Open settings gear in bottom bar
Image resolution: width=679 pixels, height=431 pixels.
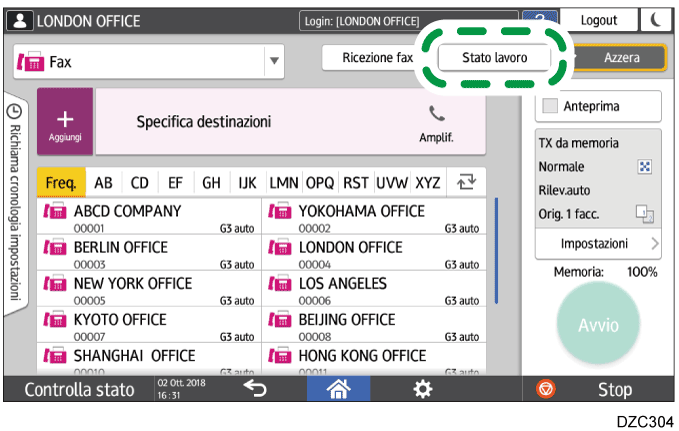[x=424, y=389]
